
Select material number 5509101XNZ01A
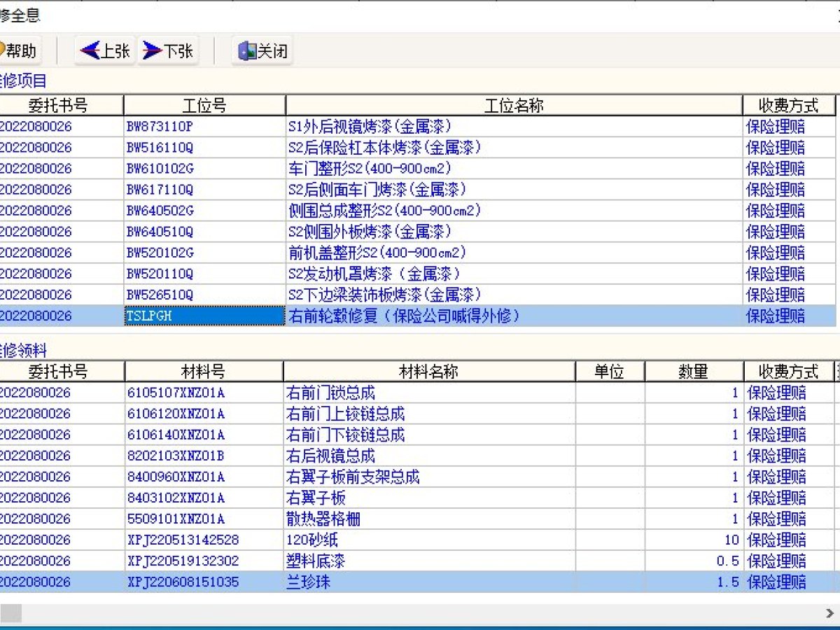pyautogui.click(x=176, y=519)
